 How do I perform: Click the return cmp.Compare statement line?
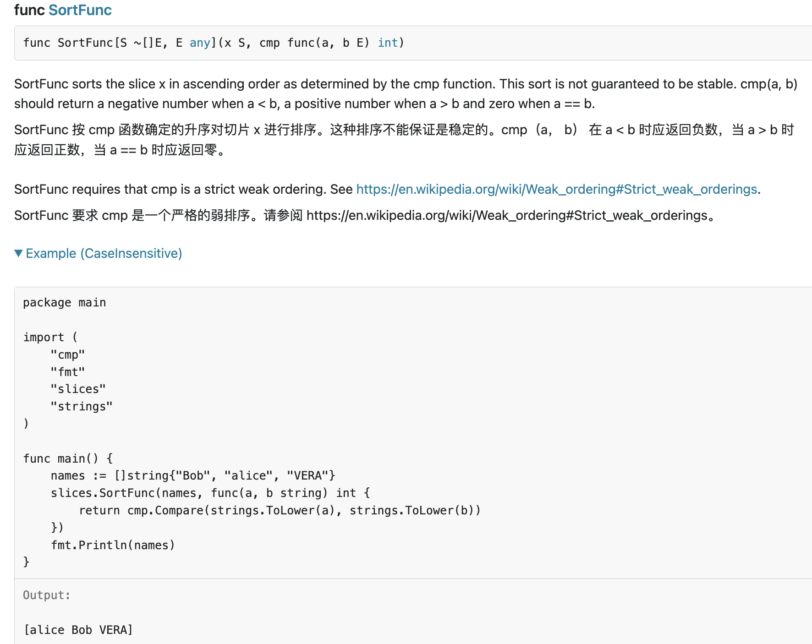(280, 511)
